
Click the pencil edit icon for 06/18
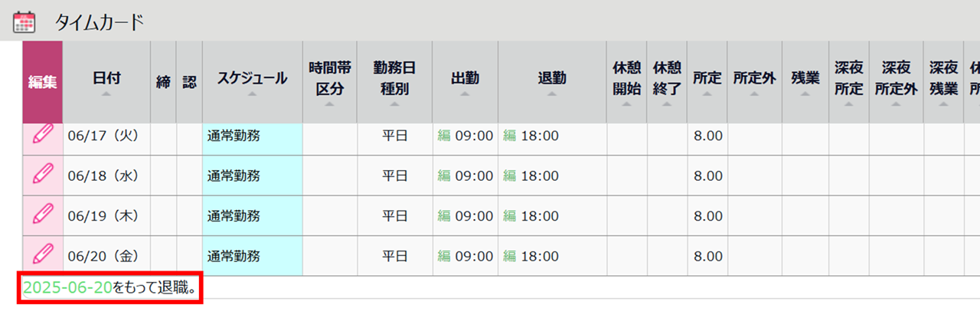click(x=43, y=176)
